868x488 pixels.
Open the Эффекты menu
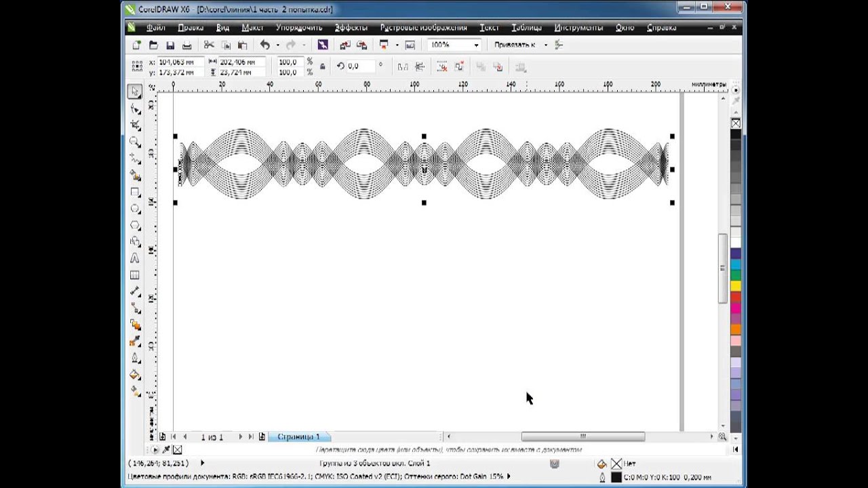pos(351,28)
